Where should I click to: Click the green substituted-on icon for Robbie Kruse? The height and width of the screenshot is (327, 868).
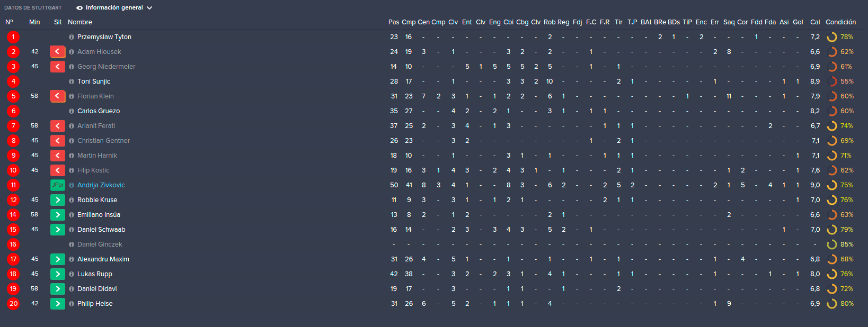point(57,200)
